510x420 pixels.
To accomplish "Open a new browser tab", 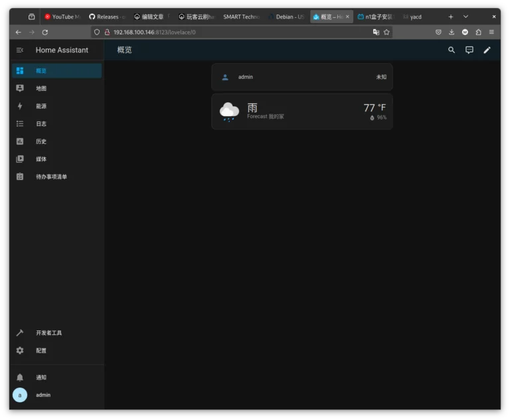I will pos(451,17).
